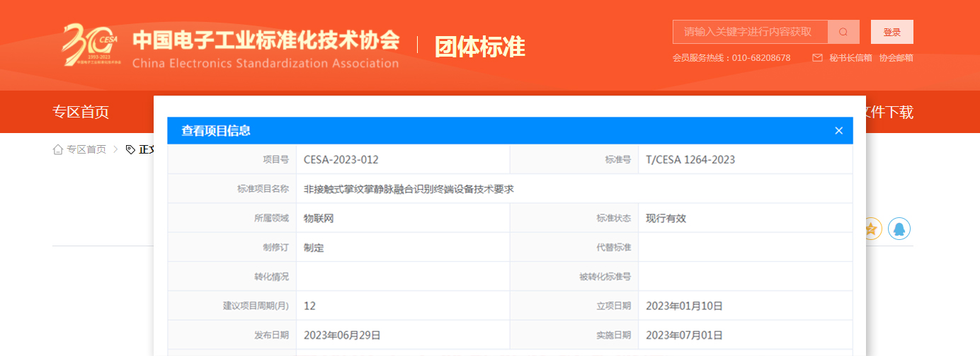
Task: Share via the QQ penguin icon
Action: coord(899,229)
